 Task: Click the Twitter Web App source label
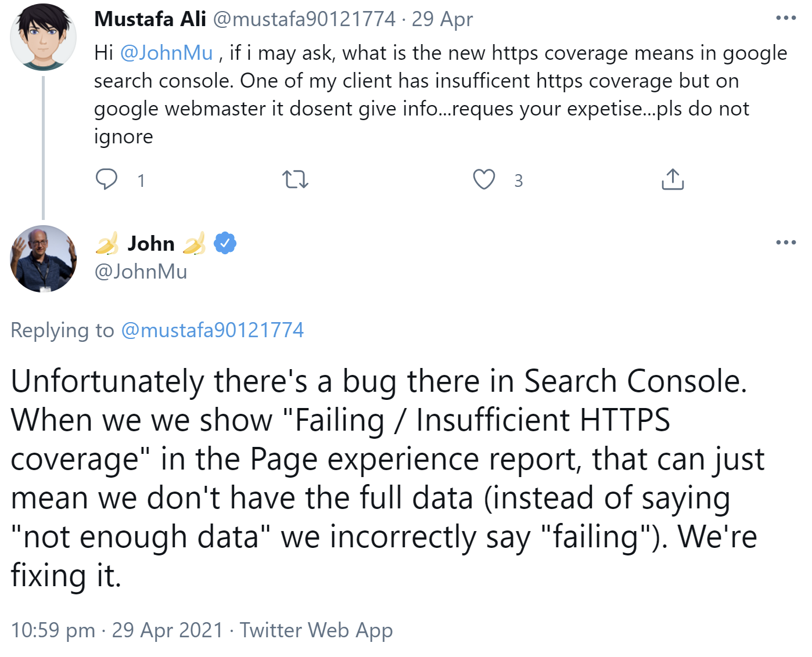pos(317,630)
